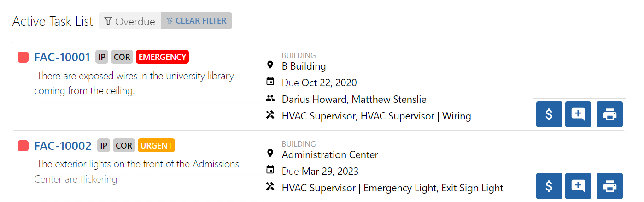Click the tools icon beside HVAC Supervisor Wiring

270,115
